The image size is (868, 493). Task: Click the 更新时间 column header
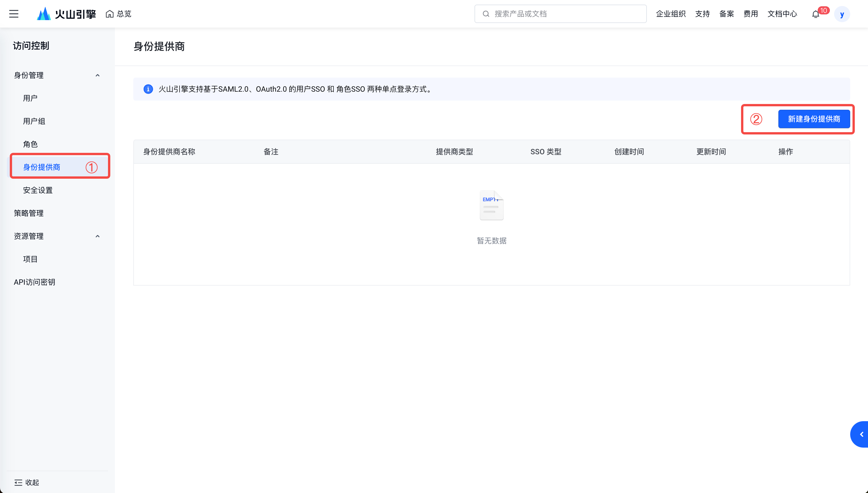pos(711,152)
